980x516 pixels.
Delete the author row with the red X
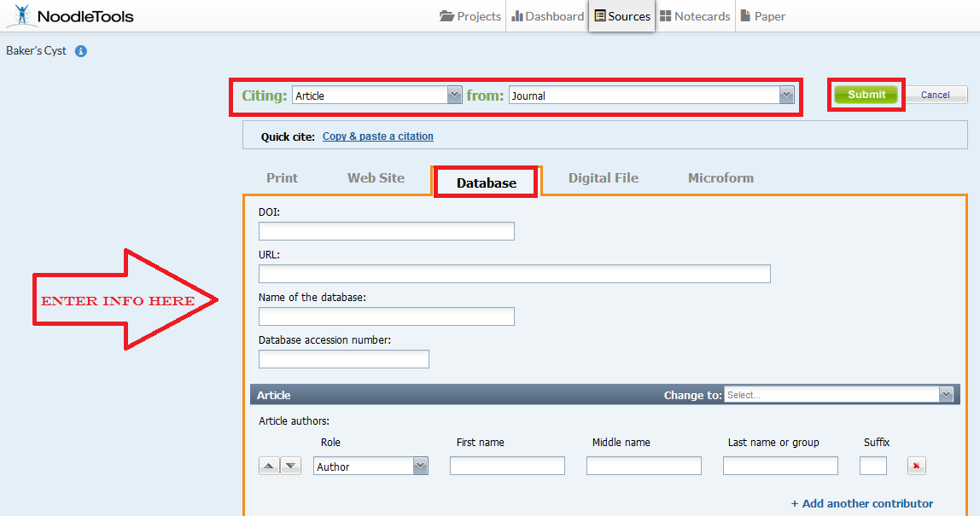click(x=916, y=466)
